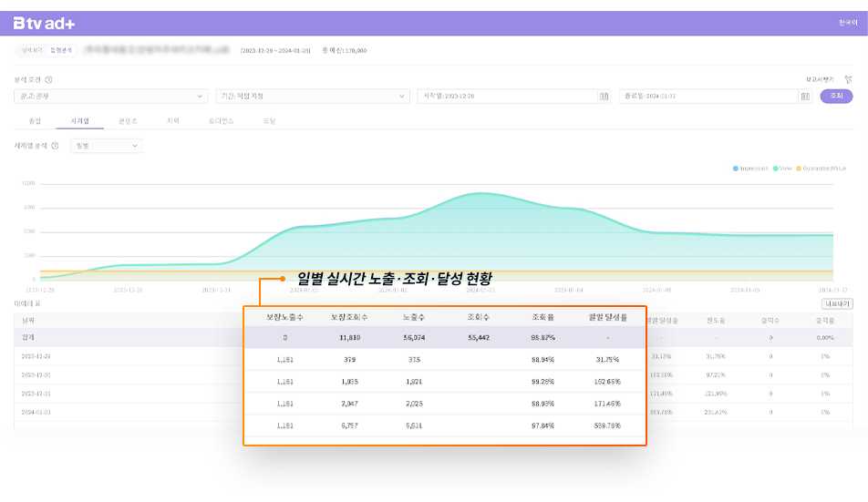Open the 오디언스 tab
868x502 pixels.
tap(222, 121)
